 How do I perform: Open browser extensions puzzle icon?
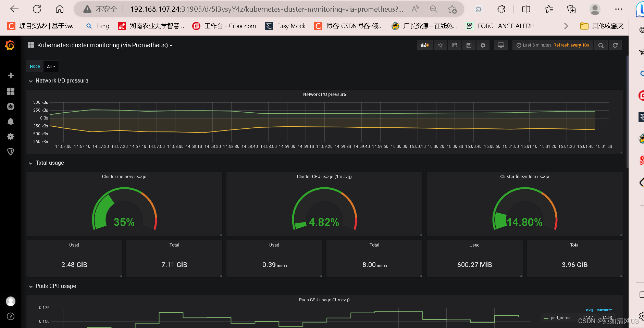tap(501, 9)
